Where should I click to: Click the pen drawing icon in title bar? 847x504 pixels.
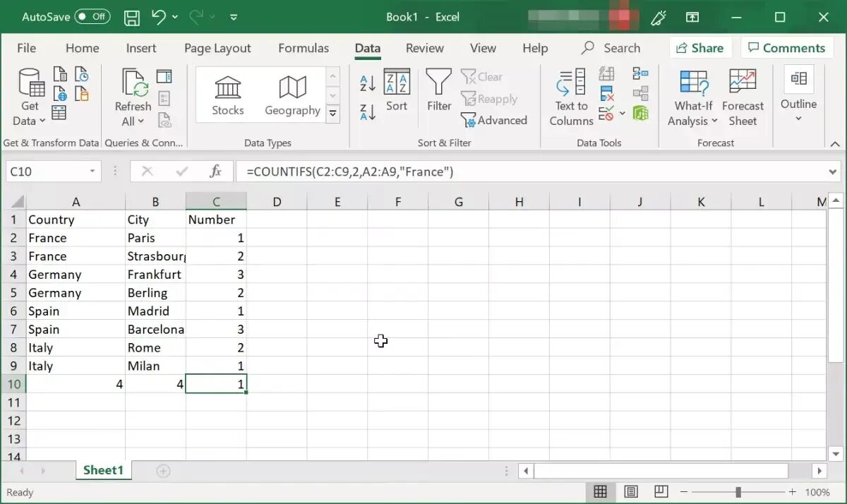click(659, 17)
